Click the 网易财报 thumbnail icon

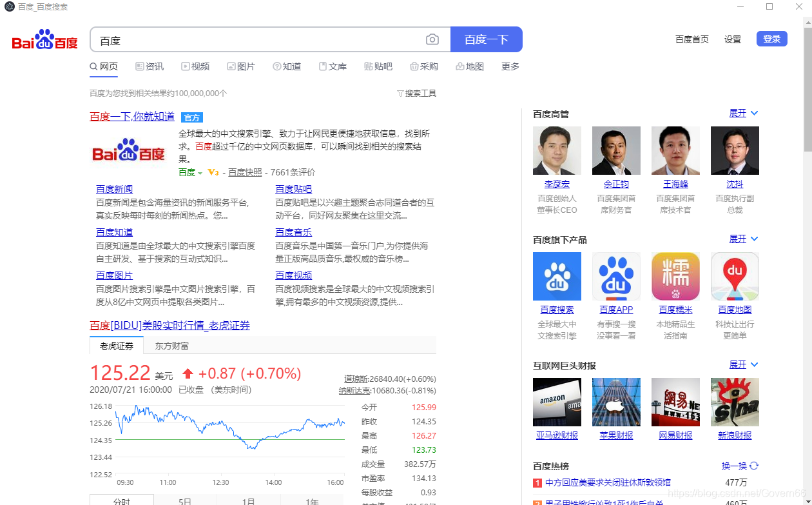675,402
